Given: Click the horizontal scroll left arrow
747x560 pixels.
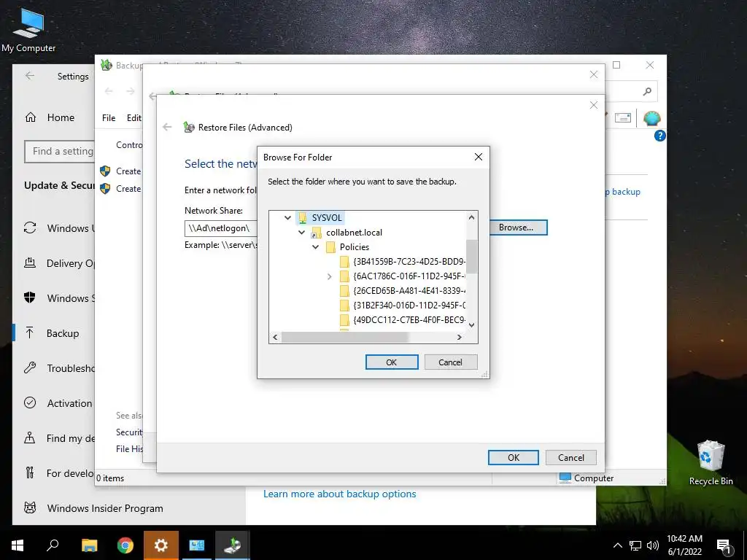Looking at the screenshot, I should click(275, 337).
